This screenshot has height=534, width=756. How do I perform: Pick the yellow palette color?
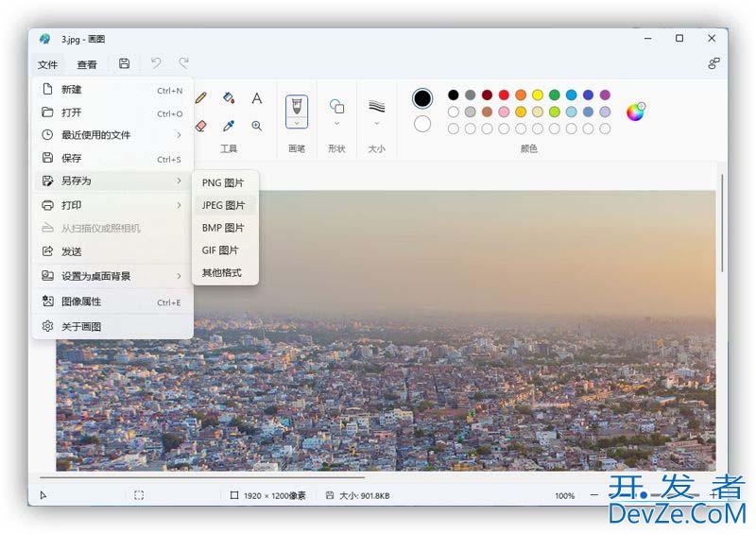538,95
